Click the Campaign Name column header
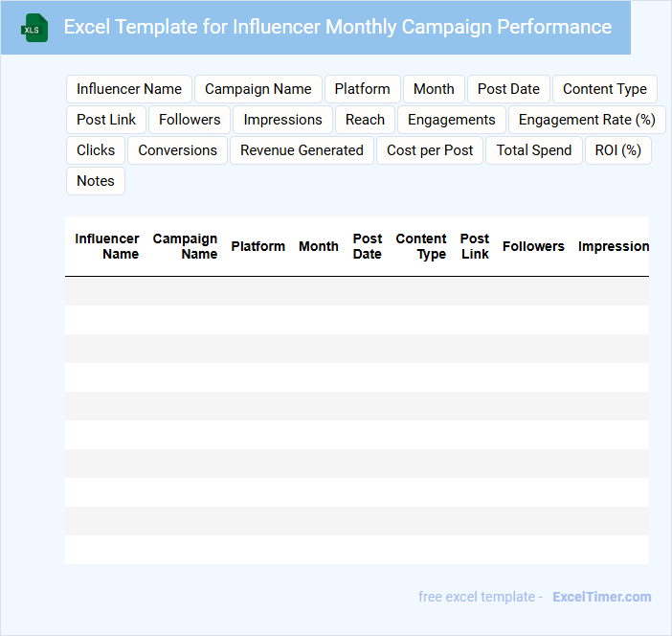 point(186,246)
